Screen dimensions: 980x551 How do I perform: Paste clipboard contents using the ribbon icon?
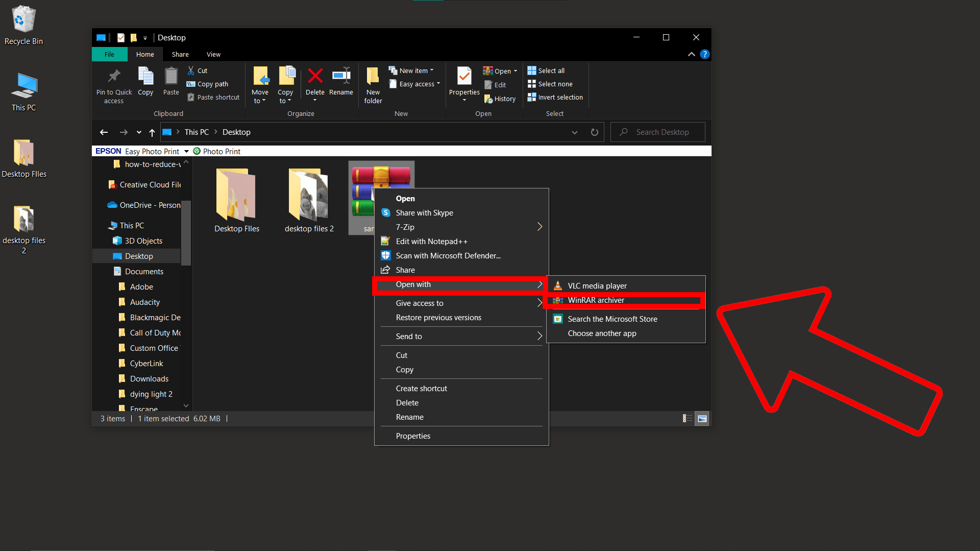tap(170, 82)
